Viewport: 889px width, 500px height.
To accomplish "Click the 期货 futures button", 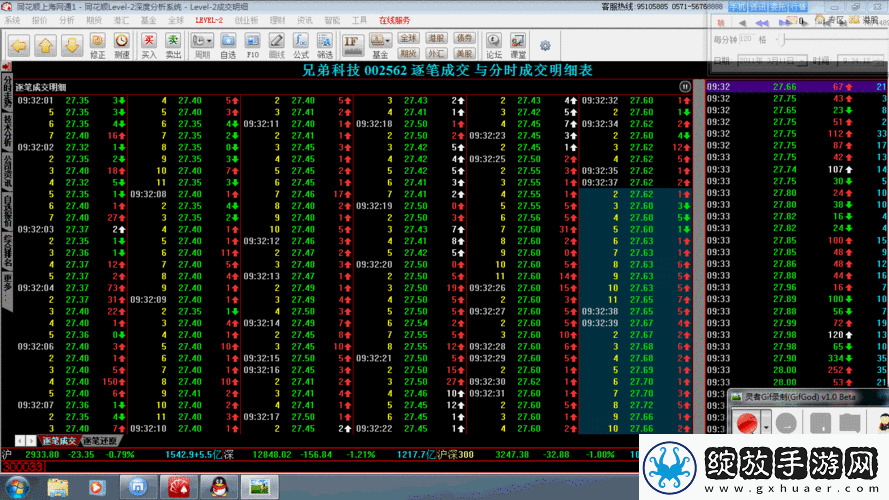I will pos(408,53).
